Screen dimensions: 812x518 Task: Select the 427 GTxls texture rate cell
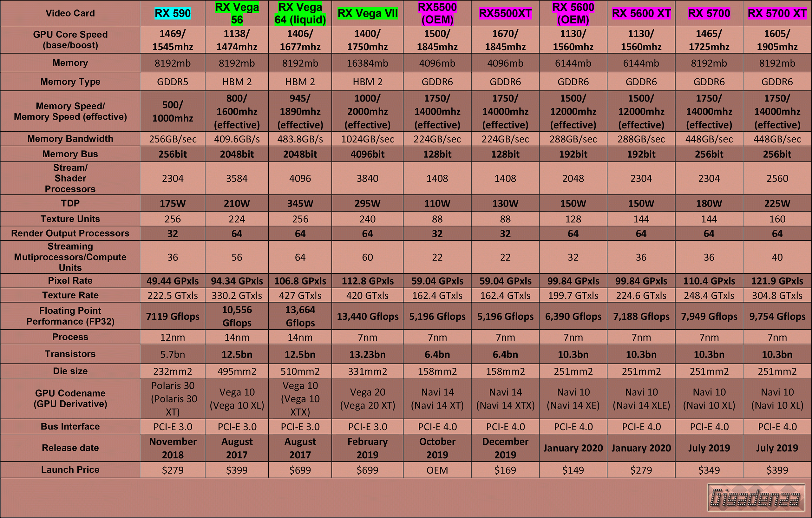click(300, 295)
